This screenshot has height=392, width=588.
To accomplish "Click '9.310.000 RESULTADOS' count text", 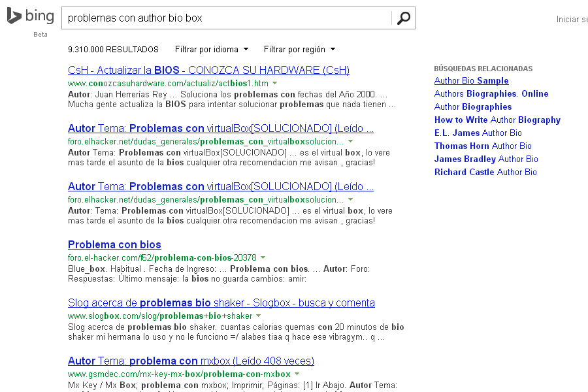I will pos(113,50).
